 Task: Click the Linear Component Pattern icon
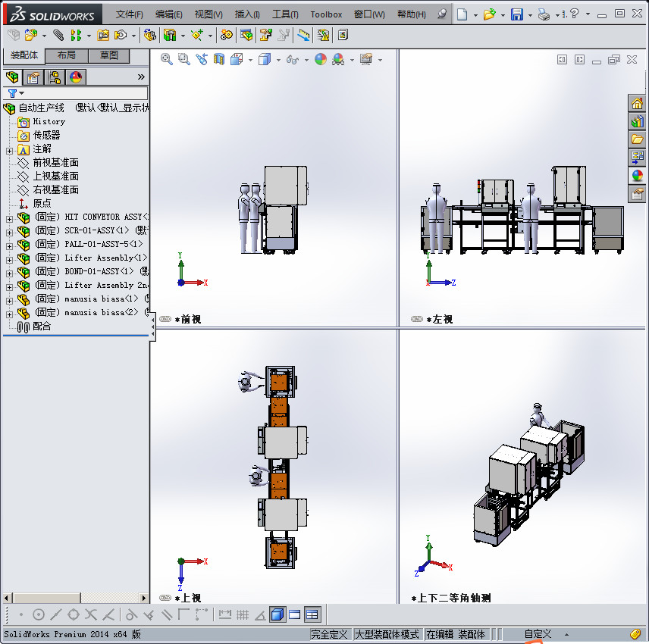[76, 35]
